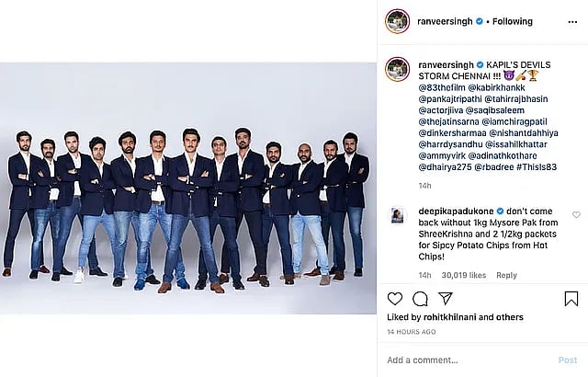The height and width of the screenshot is (377, 588).
Task: View the 30,019 likes on the comment
Action: pos(465,275)
